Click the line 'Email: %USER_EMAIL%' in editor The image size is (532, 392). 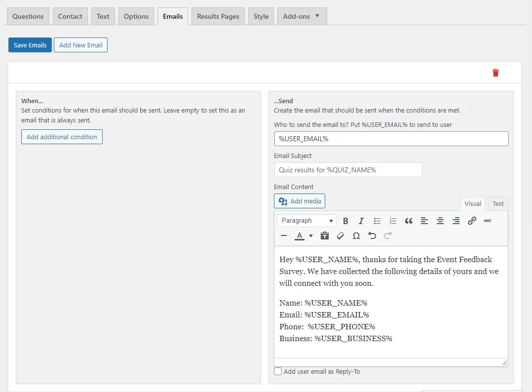[324, 314]
